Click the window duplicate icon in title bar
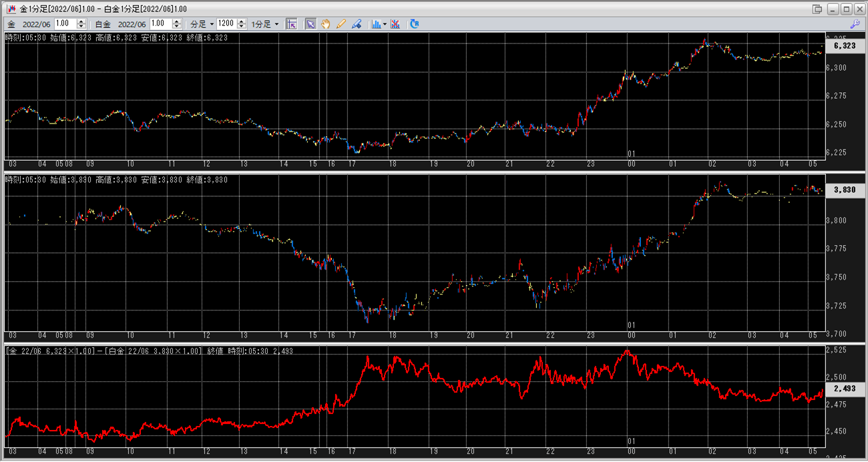The image size is (868, 462). point(817,9)
